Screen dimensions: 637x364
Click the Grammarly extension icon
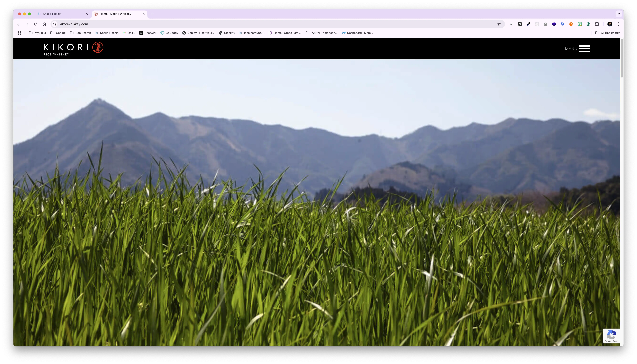click(588, 24)
